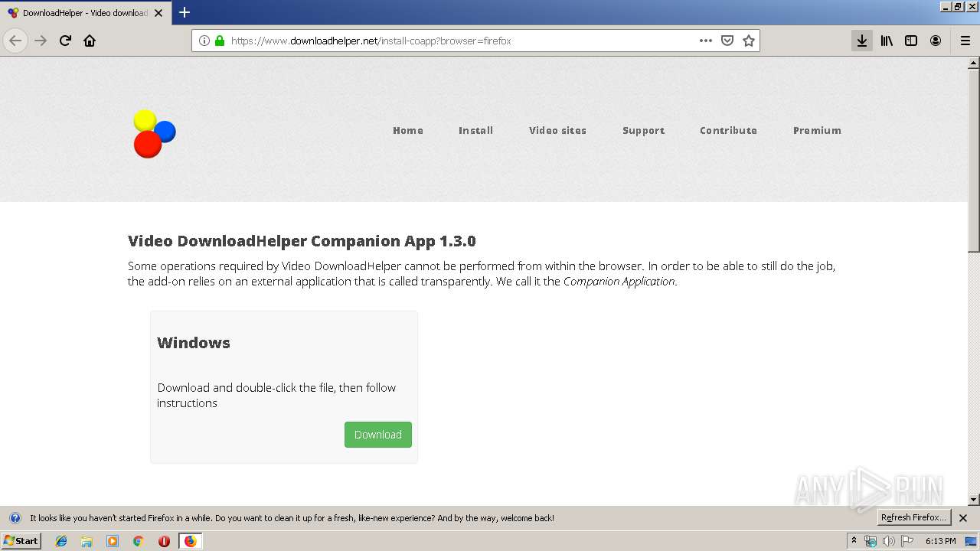The image size is (980, 551).
Task: Bookmark this page with star icon
Action: pos(749,41)
